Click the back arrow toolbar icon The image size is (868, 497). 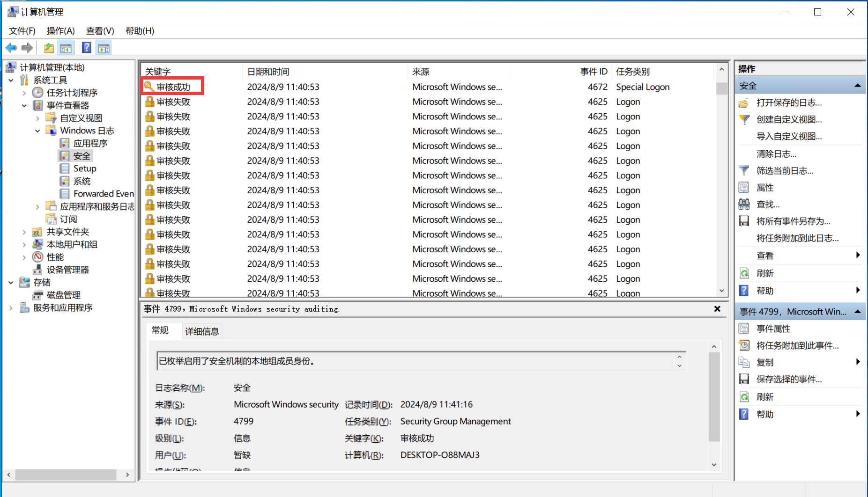(x=11, y=48)
